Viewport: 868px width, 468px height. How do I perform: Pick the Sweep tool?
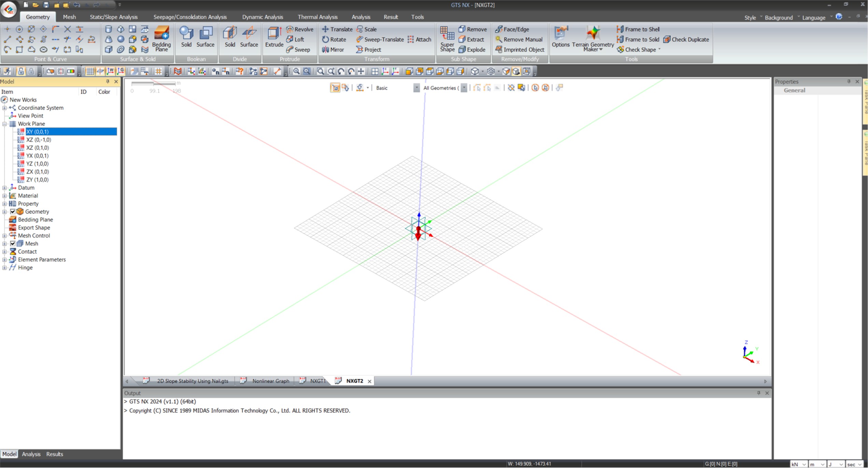(298, 50)
